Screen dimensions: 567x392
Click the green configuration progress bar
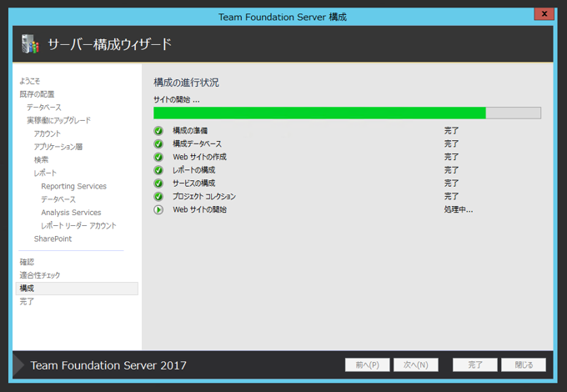click(x=347, y=113)
